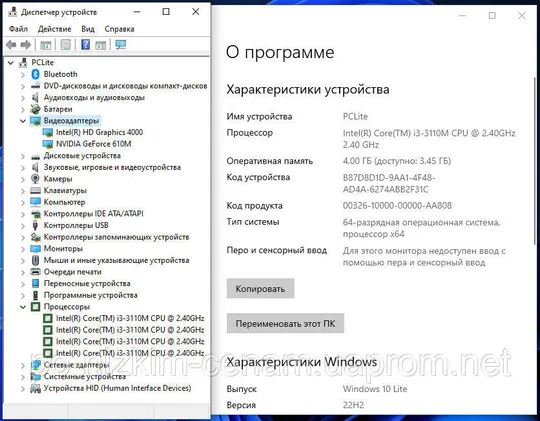Expand the Программные устройства node
540x421 pixels.
[23, 295]
